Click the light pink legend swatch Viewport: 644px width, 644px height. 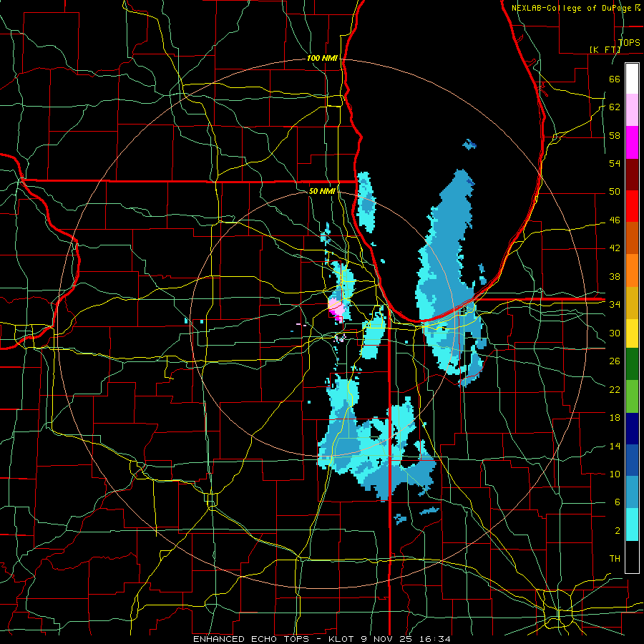click(632, 110)
